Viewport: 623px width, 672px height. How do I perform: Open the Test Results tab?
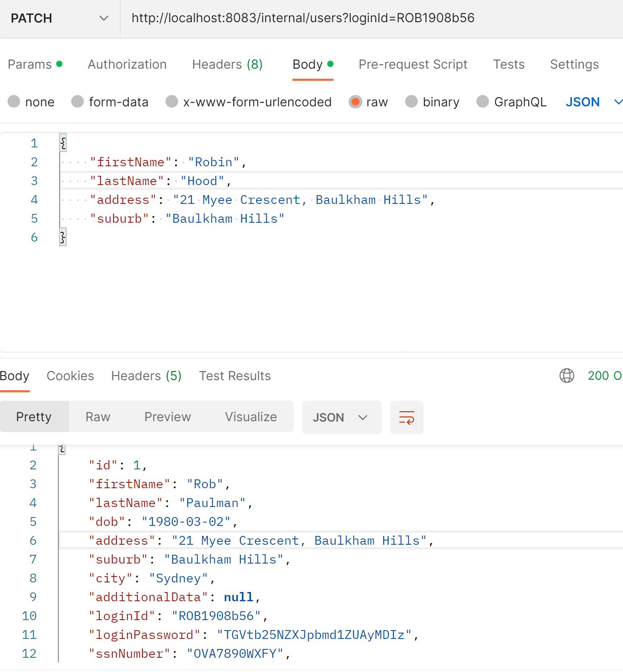[235, 376]
